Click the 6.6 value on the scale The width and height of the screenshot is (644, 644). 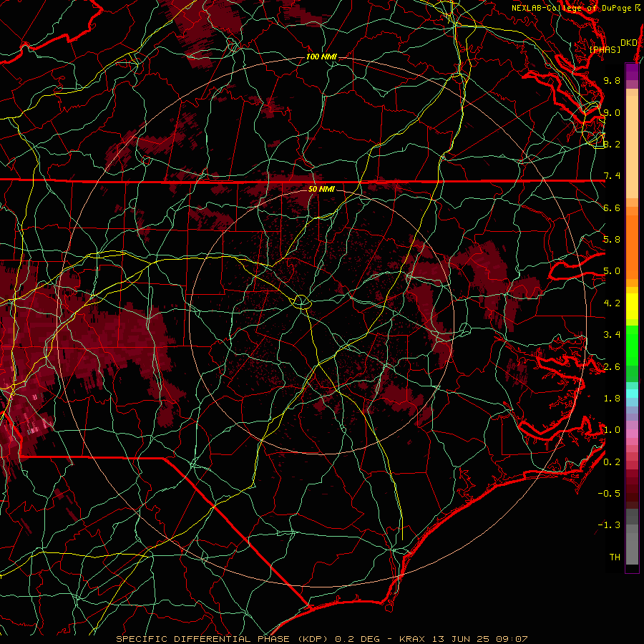tap(612, 208)
